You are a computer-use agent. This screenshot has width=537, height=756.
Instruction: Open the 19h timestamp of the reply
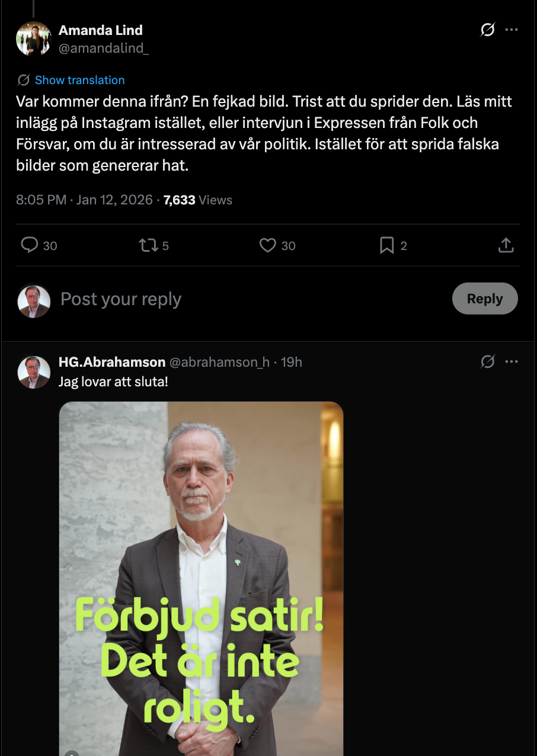(292, 362)
